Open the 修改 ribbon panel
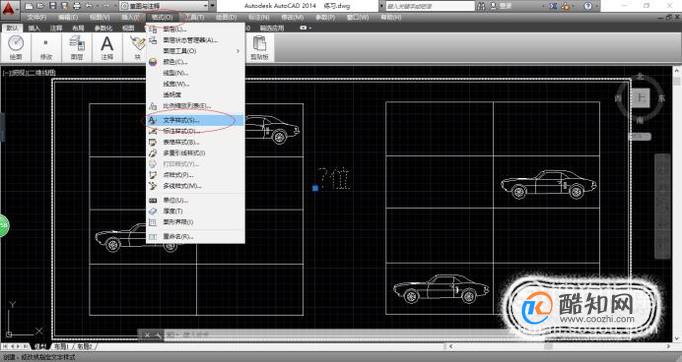The image size is (682, 362). (46, 47)
